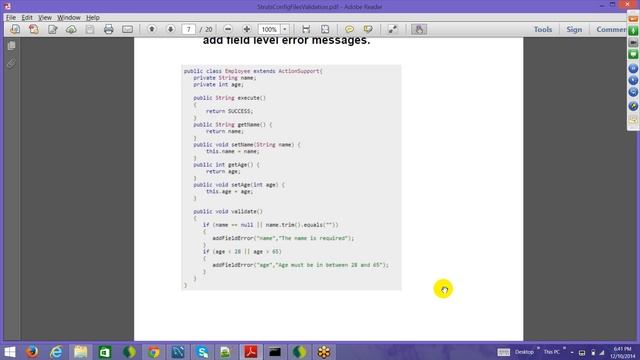Open the Tools pane

(x=543, y=29)
